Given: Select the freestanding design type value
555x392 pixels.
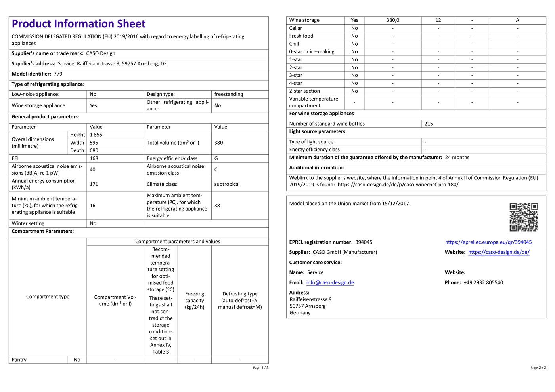Looking at the screenshot, I should coord(229,94).
